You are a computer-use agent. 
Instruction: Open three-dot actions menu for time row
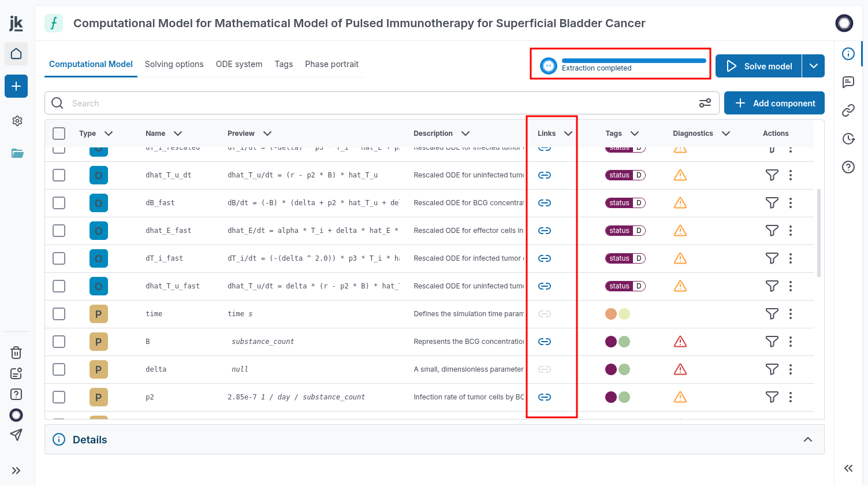click(791, 314)
